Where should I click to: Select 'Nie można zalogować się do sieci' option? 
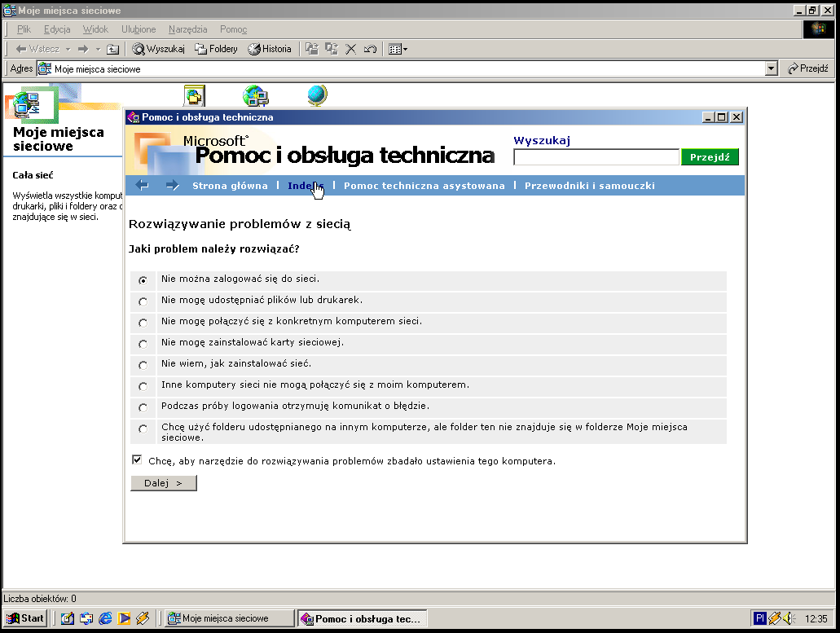[143, 280]
